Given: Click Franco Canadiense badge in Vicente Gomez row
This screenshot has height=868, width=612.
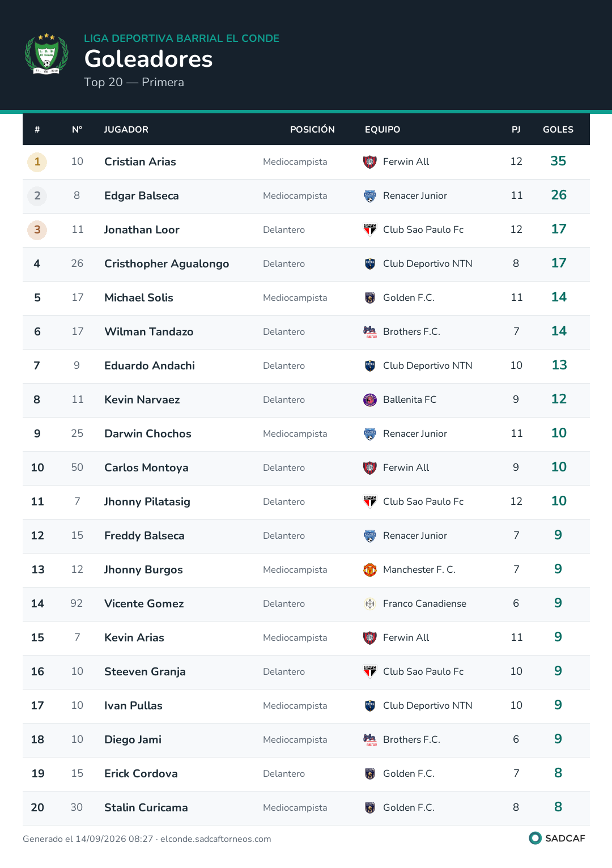Looking at the screenshot, I should pos(370,604).
